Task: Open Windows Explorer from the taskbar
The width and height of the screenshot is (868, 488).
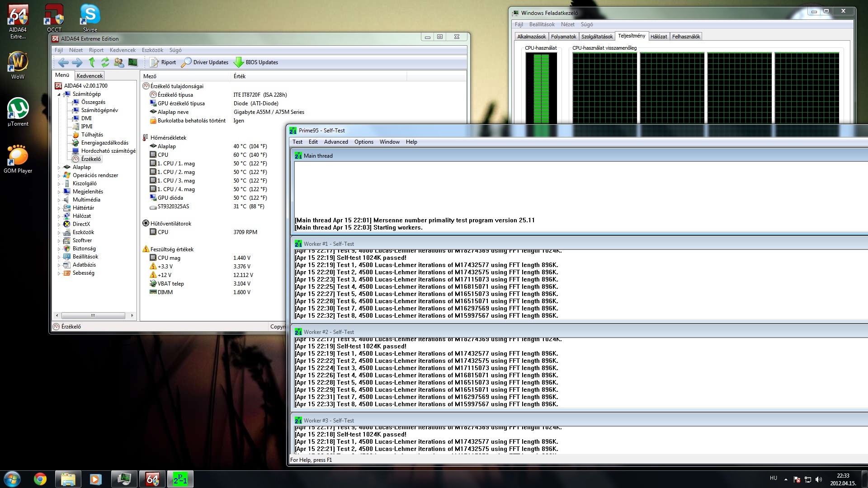Action: pos(68,479)
